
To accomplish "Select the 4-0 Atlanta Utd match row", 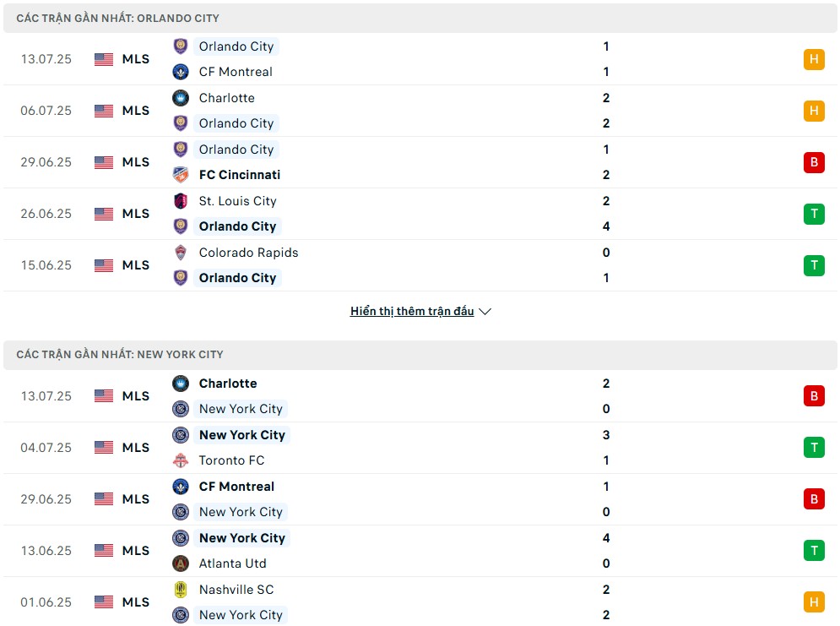I will tap(420, 551).
